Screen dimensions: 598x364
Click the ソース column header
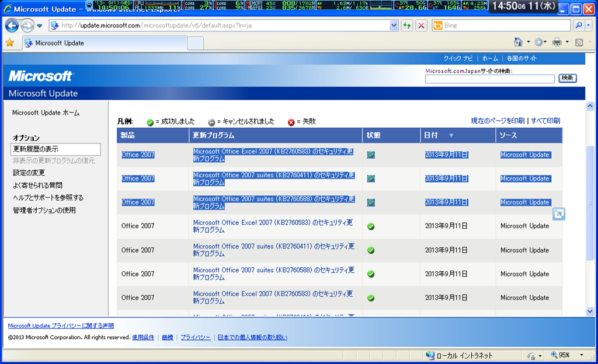529,135
